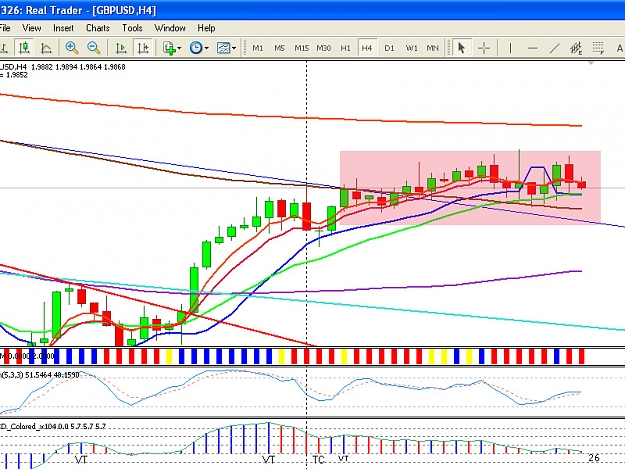Viewport: 625px width, 469px height.
Task: Click the 'D_Colored_v104' indicator label
Action: click(28, 426)
